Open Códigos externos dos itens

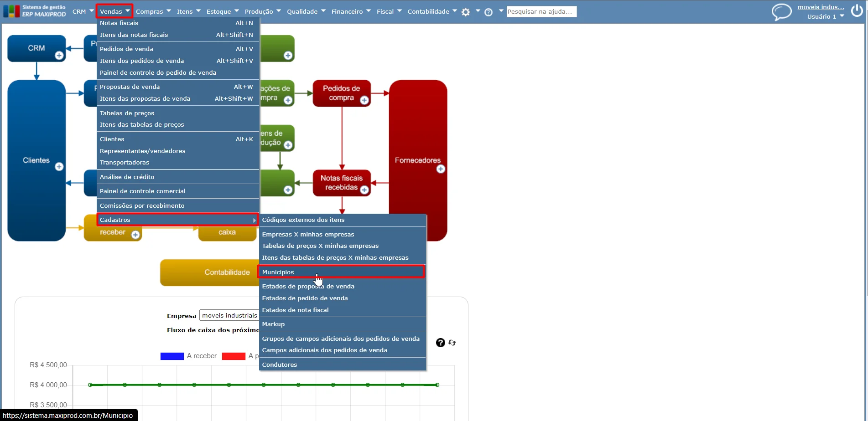point(343,220)
